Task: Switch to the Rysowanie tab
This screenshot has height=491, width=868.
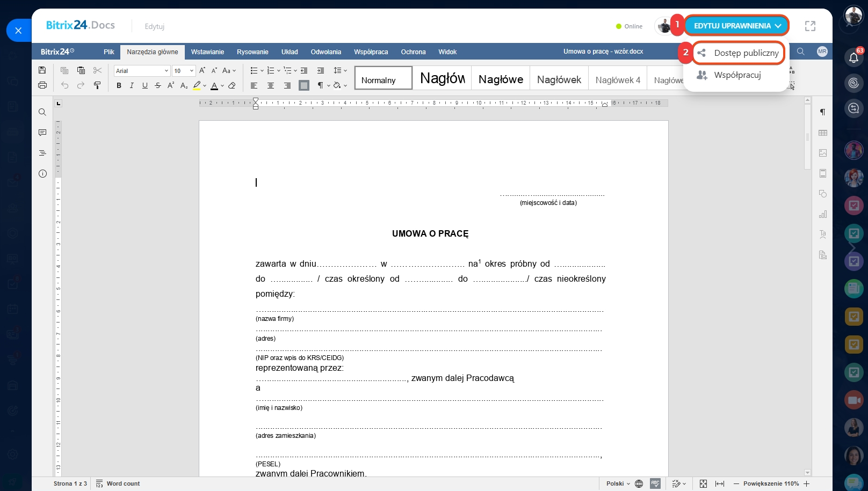Action: (252, 52)
